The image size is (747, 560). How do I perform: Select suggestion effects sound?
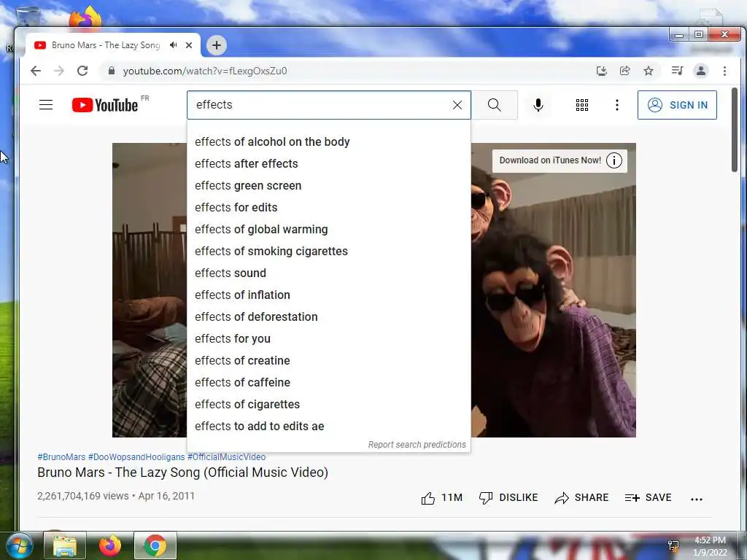(329, 273)
